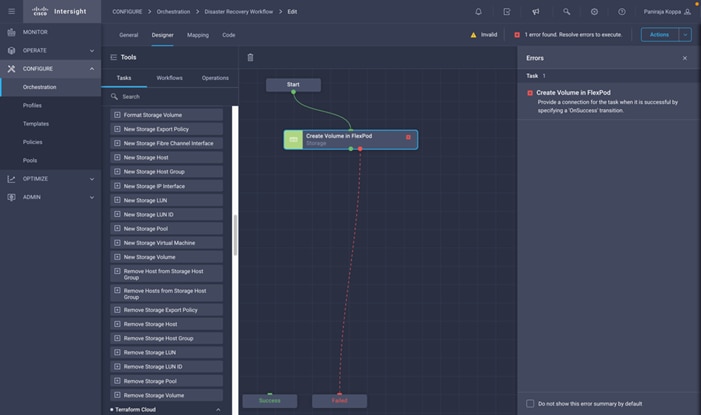Click the Invalid warning icon

[473, 35]
